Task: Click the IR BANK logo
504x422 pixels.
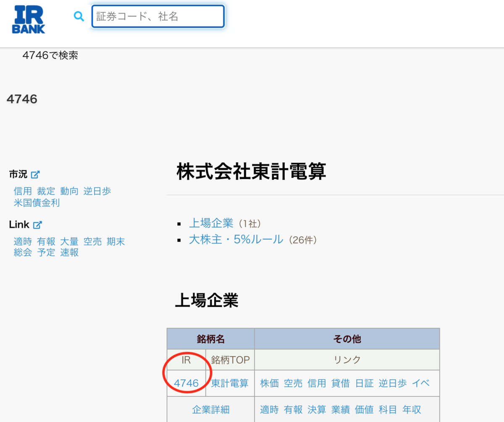Action: tap(29, 19)
